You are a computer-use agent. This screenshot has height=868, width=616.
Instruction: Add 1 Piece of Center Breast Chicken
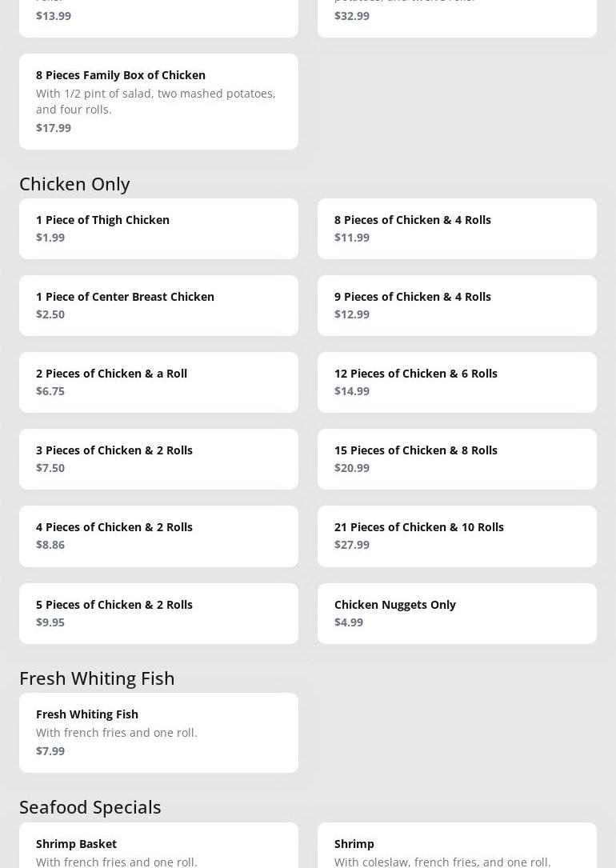[x=158, y=305]
